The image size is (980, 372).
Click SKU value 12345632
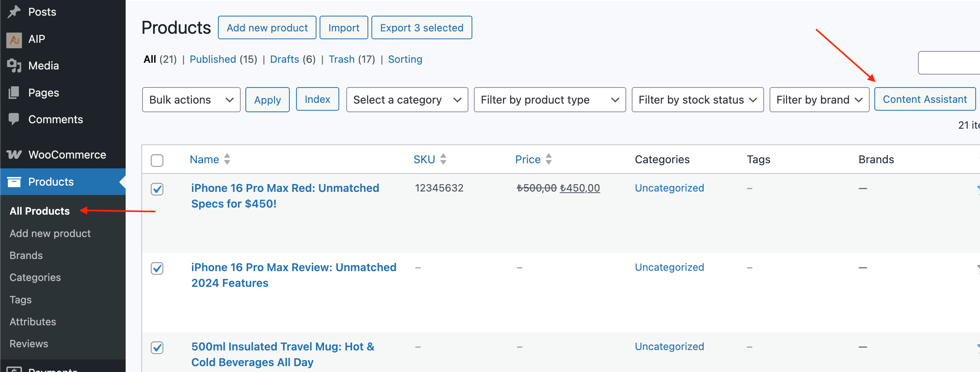(x=439, y=188)
